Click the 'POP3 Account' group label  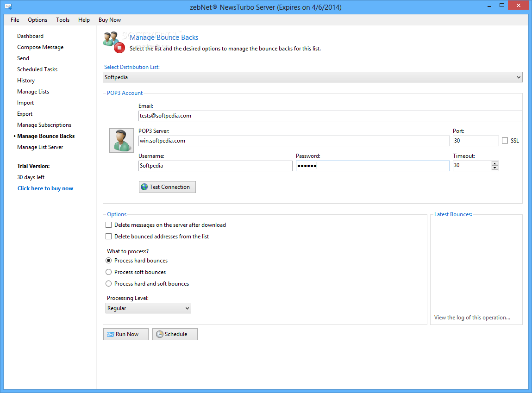point(125,93)
